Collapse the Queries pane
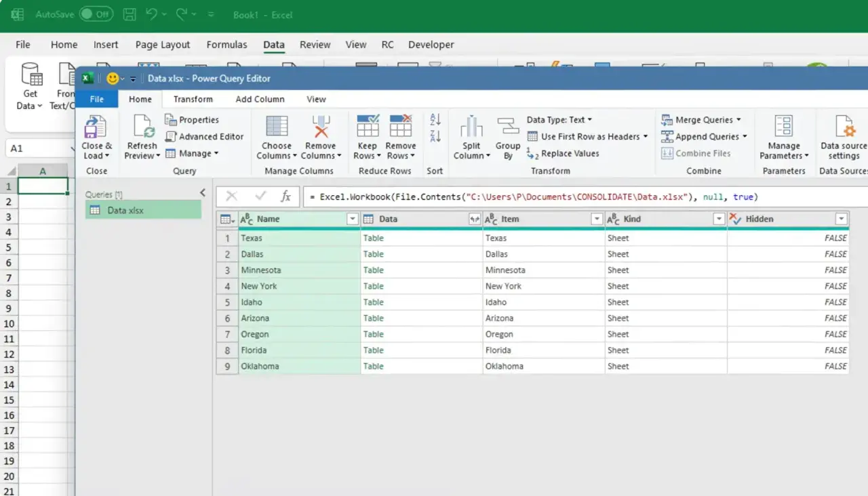Viewport: 868px width, 496px height. coord(202,193)
